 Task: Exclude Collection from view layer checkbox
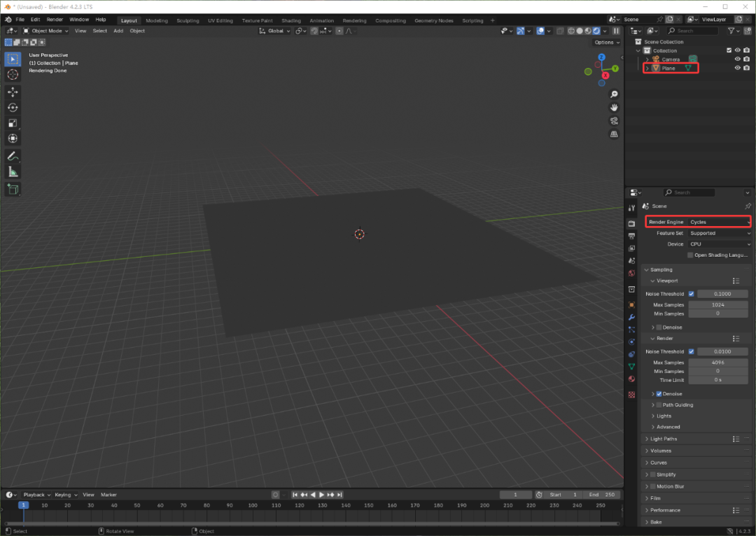click(729, 50)
